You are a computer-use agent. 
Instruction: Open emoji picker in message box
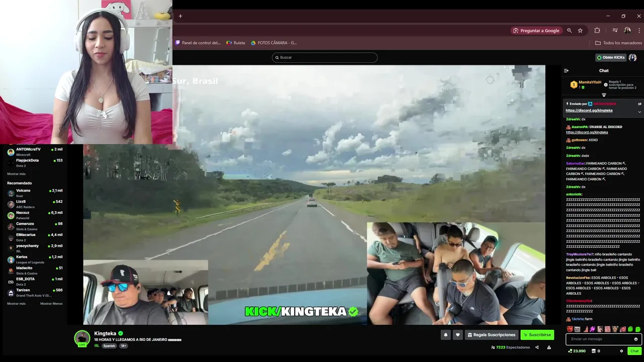tap(636, 339)
